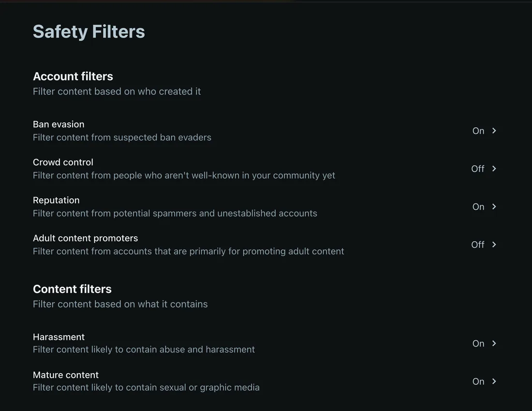This screenshot has width=532, height=411.
Task: Open the Crowd control chevron arrow
Action: tap(494, 169)
